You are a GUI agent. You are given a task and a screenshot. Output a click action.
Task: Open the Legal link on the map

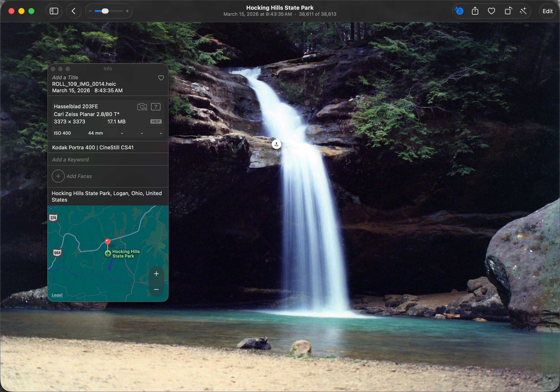tap(57, 295)
